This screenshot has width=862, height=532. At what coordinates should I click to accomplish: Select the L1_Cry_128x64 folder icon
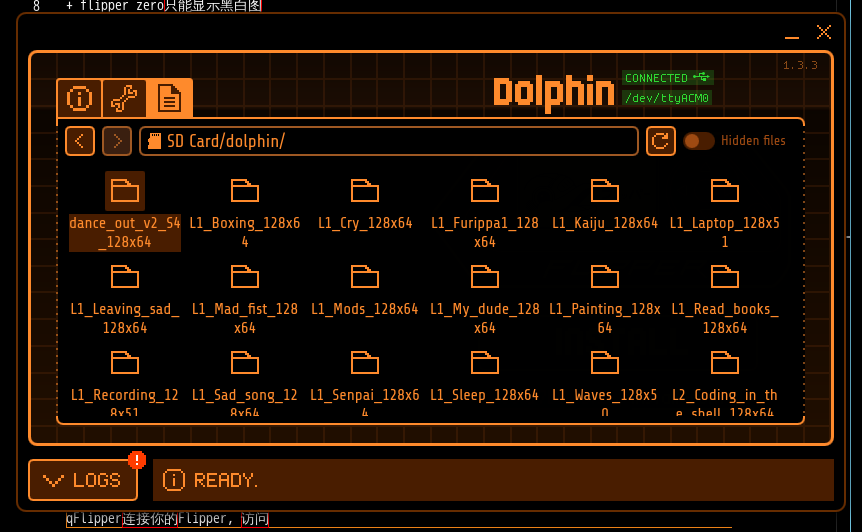click(365, 191)
